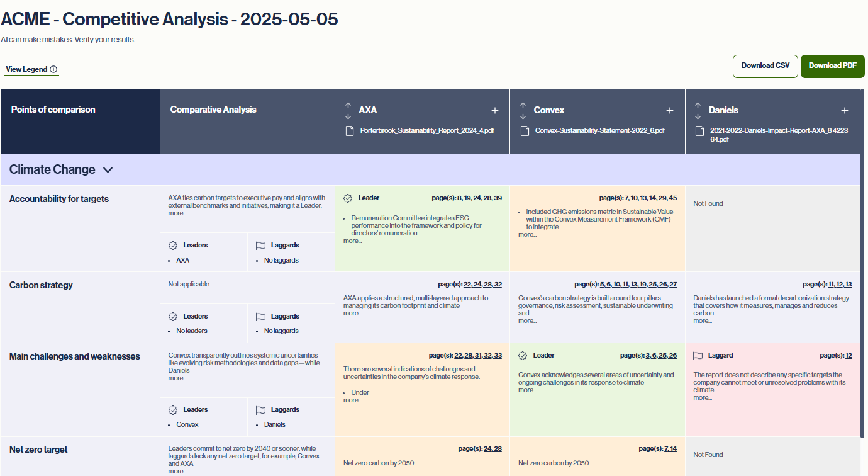Click the Net zero target row label

[x=38, y=450]
